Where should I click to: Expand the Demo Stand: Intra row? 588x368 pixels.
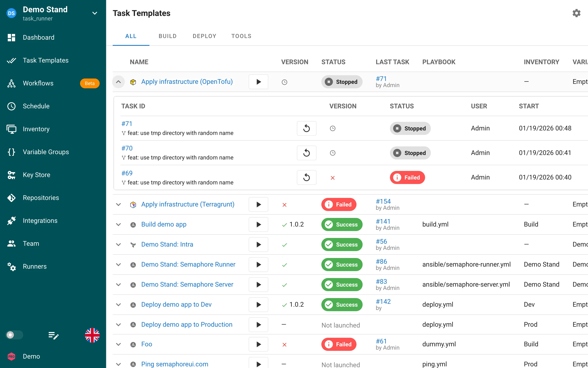pyautogui.click(x=118, y=244)
